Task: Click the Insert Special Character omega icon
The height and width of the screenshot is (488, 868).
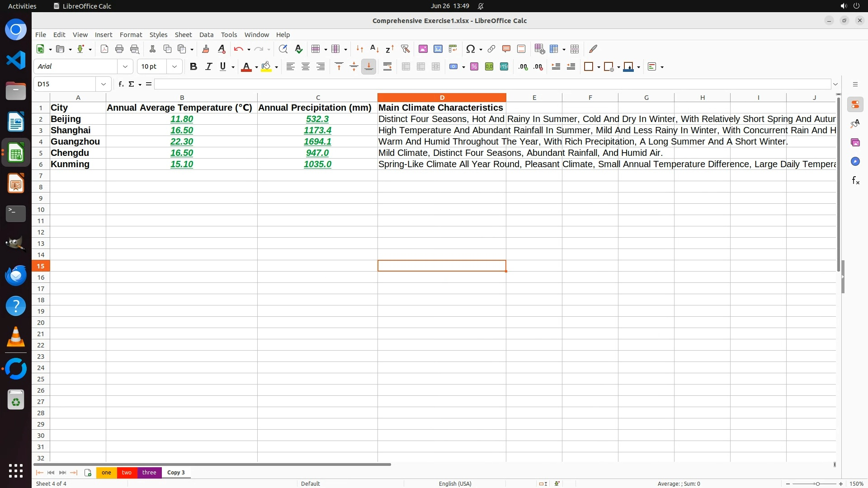Action: click(x=470, y=49)
